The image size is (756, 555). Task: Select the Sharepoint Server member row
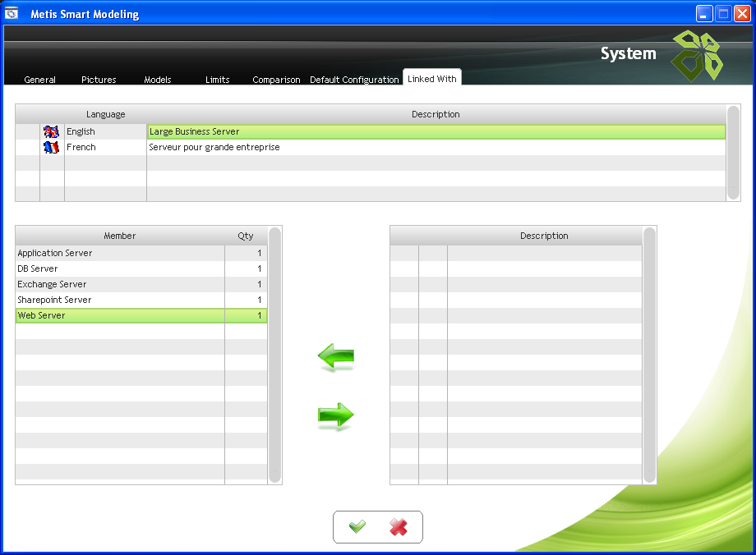(x=141, y=300)
